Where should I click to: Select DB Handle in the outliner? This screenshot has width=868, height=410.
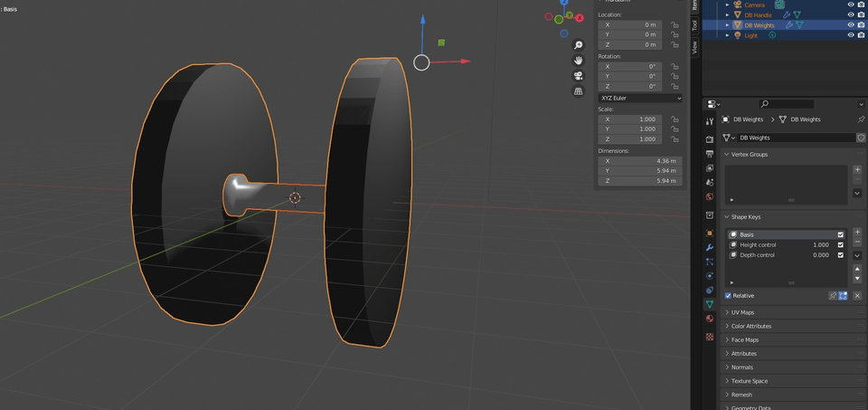point(758,14)
